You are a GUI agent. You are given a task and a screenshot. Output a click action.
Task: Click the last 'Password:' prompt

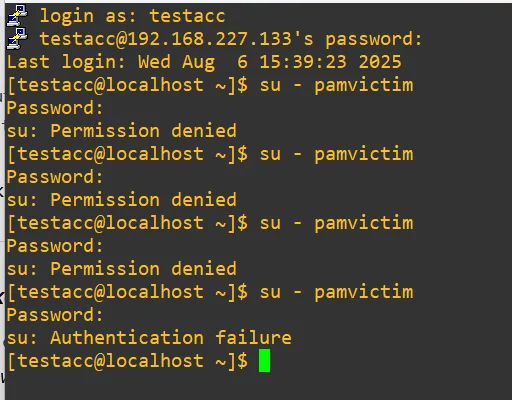pyautogui.click(x=55, y=315)
